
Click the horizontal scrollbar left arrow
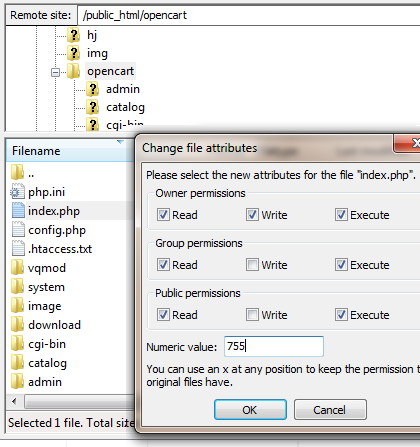coord(14,401)
